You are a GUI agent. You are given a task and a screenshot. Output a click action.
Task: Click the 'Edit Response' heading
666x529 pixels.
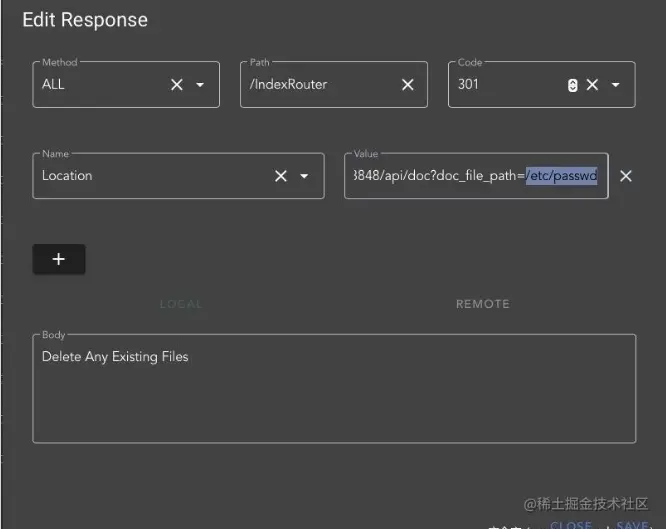click(85, 20)
